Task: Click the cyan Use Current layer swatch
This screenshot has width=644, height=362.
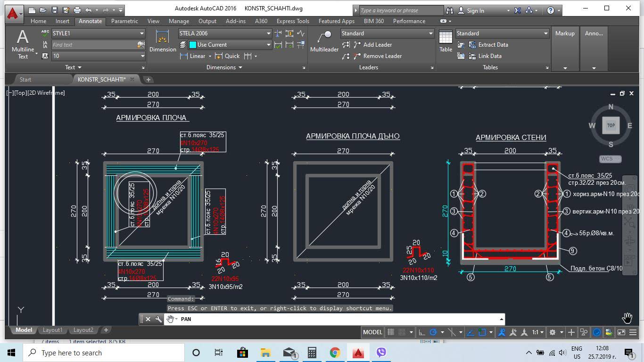Action: click(x=192, y=45)
